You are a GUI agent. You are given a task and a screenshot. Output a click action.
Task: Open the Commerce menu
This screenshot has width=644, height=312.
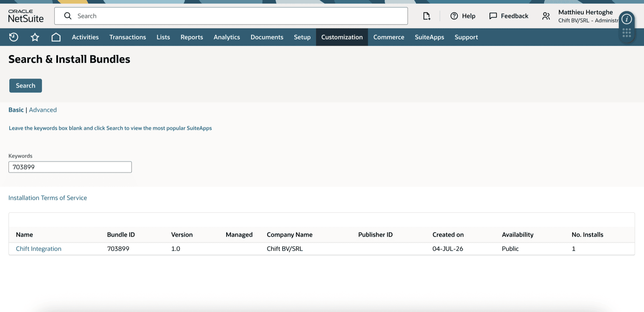point(389,37)
